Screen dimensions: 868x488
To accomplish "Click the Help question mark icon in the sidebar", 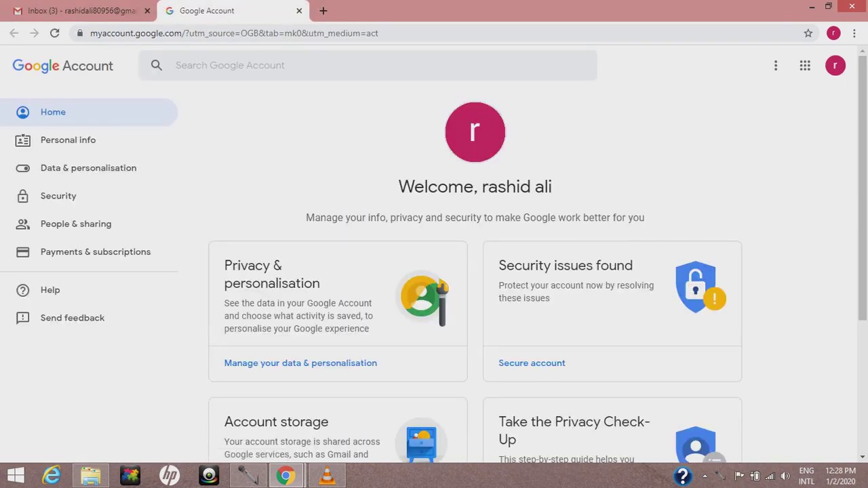I will pos(22,289).
